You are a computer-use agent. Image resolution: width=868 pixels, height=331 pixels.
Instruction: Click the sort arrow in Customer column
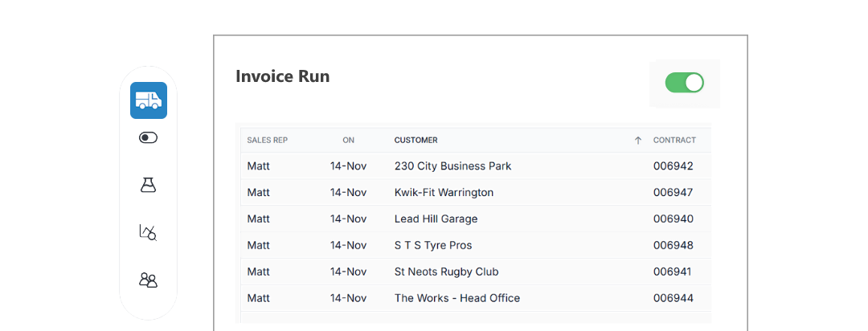tap(638, 140)
